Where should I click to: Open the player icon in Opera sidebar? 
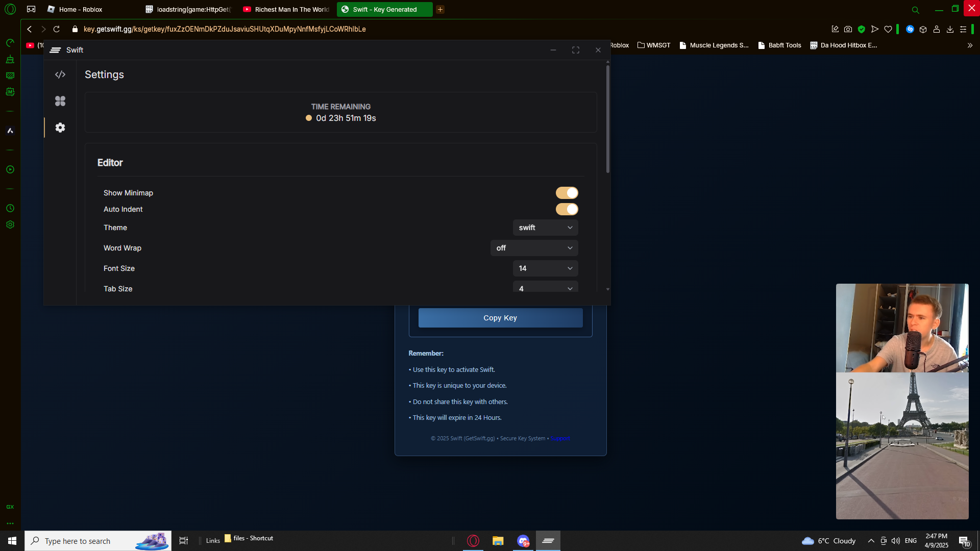point(10,169)
